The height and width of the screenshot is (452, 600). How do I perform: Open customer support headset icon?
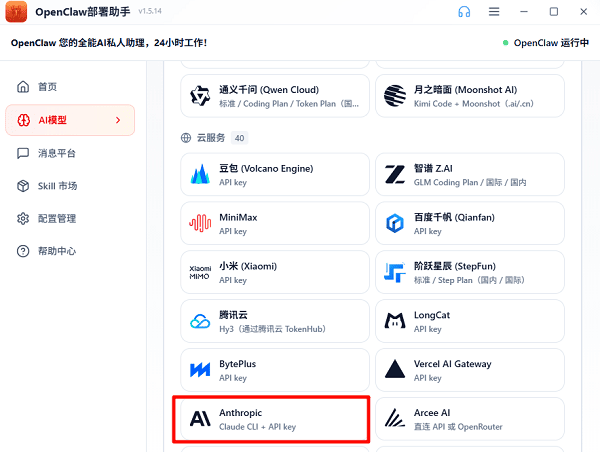coord(464,12)
